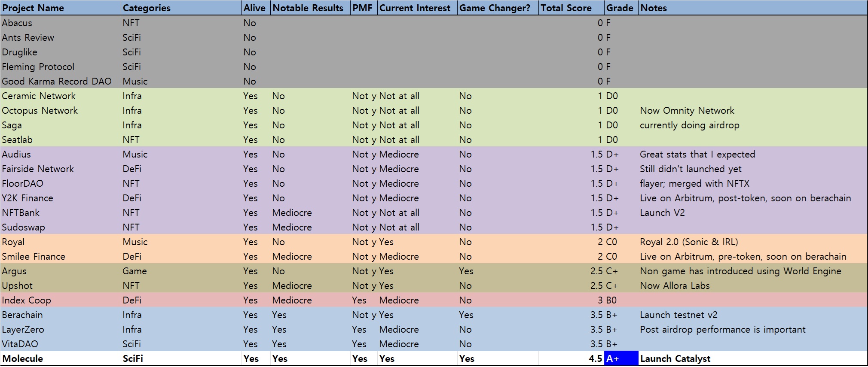Click the LayerZero cell
Viewport: 868px width, 367px height.
point(61,330)
